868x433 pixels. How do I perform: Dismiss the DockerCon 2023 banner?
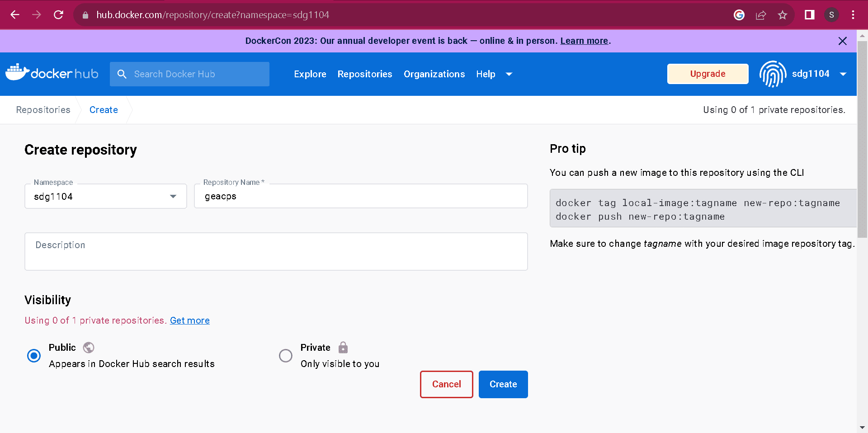point(843,41)
